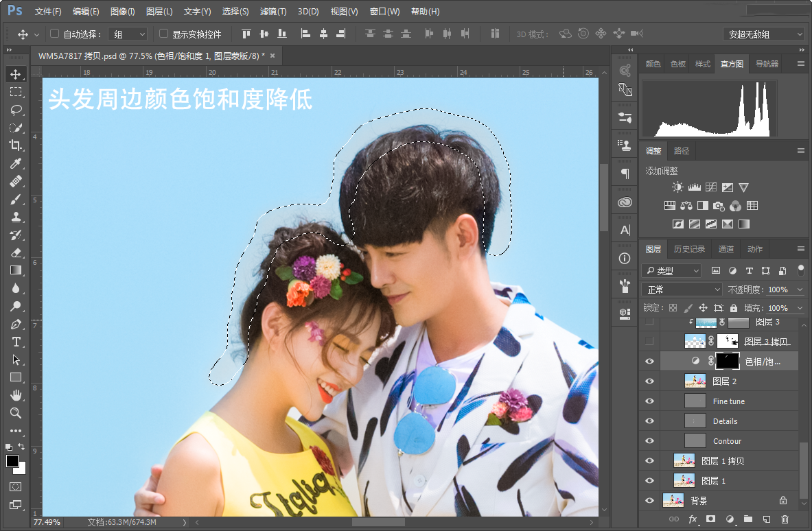Select the Rectangle shape tool
Image resolution: width=812 pixels, height=531 pixels.
click(x=16, y=377)
